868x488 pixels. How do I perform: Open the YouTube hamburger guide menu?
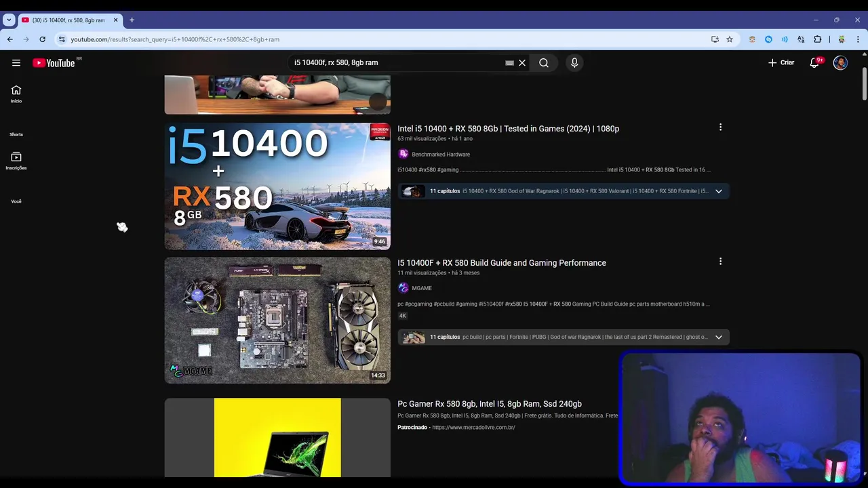16,62
